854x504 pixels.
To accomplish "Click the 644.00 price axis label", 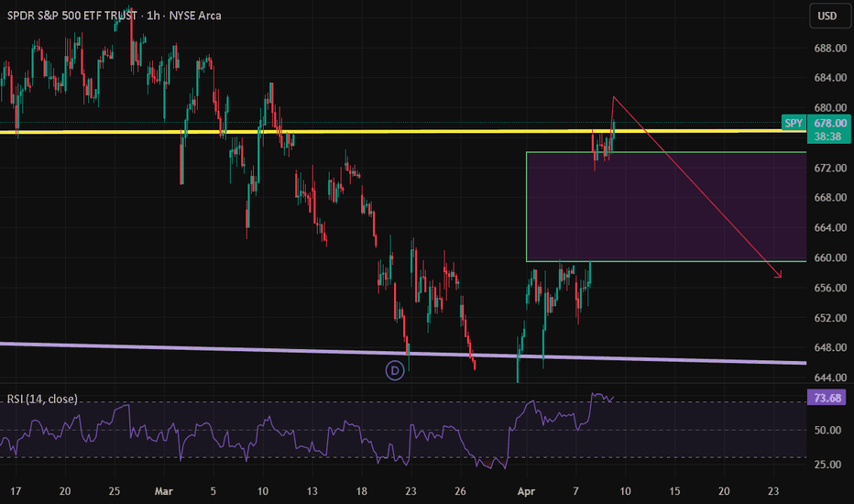I will pos(829,378).
